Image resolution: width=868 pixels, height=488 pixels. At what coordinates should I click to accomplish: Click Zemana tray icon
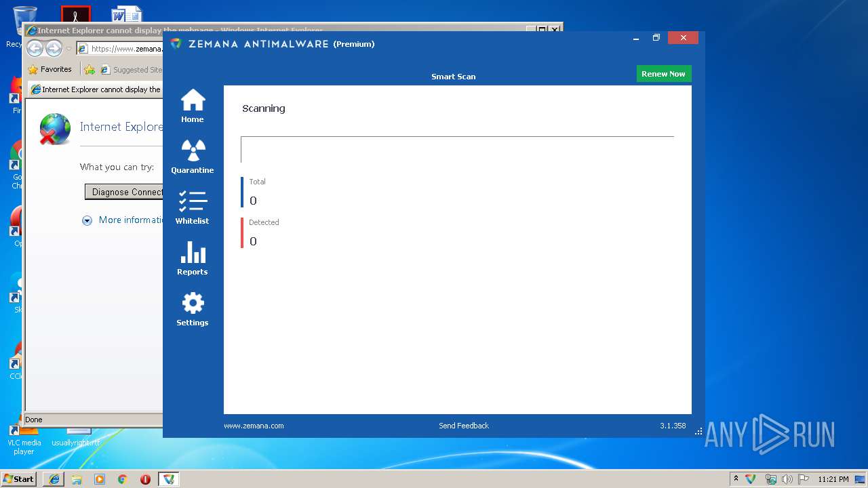[x=751, y=479]
